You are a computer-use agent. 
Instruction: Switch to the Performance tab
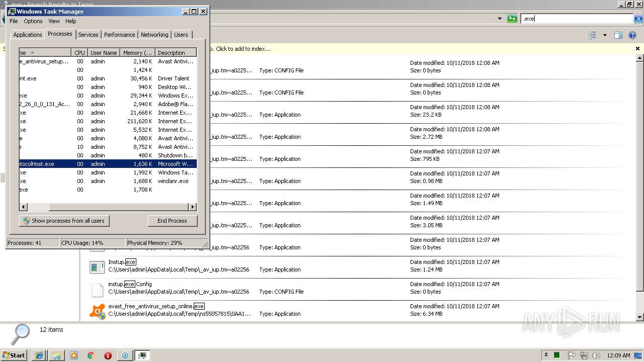coord(120,35)
